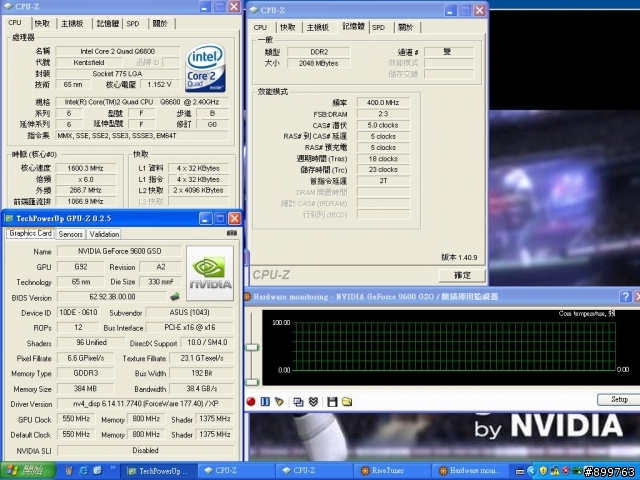Click the BIOS Version field 62.92.38.00.00
Viewport: 640px width, 480px height.
[112, 297]
